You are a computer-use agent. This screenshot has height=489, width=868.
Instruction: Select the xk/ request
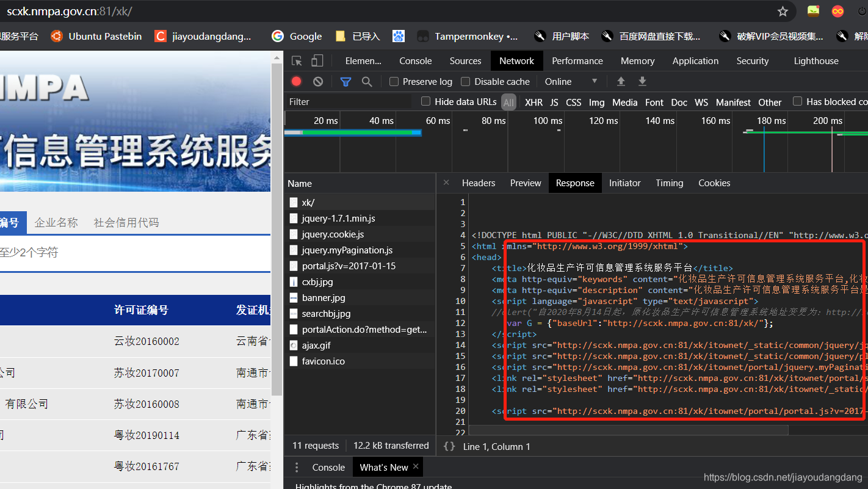click(x=360, y=203)
